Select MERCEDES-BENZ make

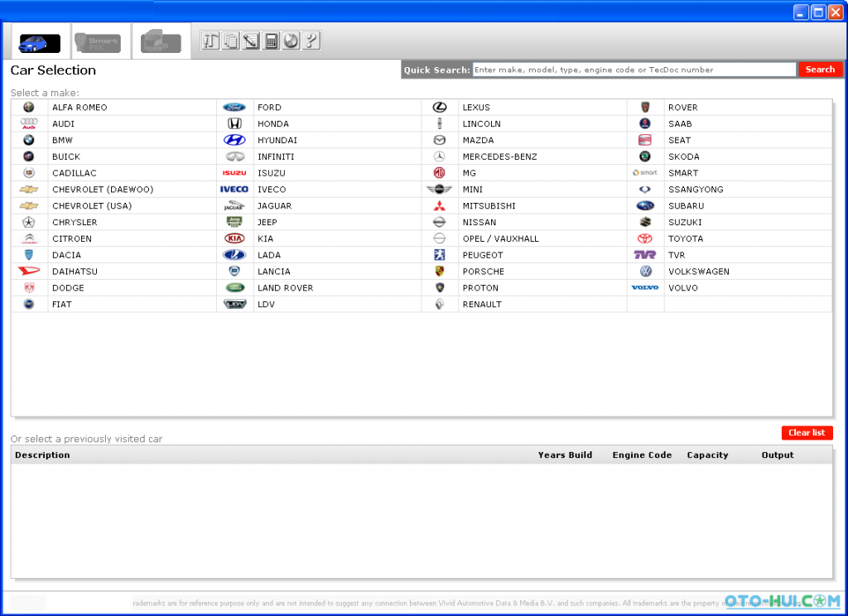point(499,156)
